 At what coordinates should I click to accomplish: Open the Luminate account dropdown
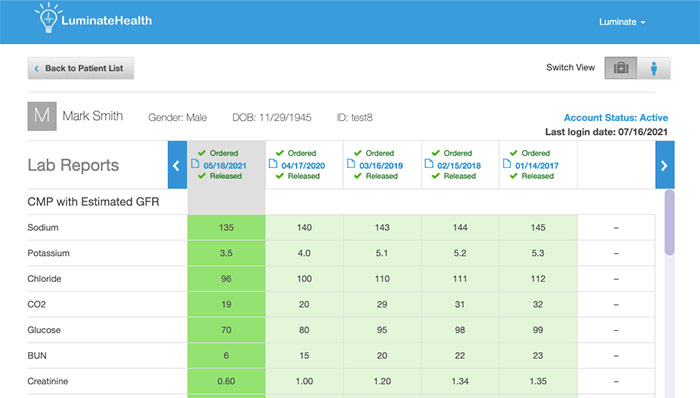tap(622, 22)
